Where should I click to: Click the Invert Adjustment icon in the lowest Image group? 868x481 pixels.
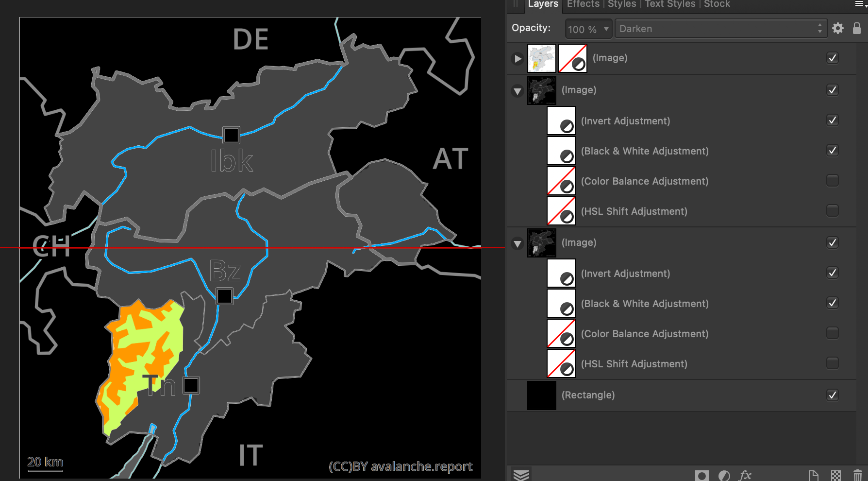(561, 273)
